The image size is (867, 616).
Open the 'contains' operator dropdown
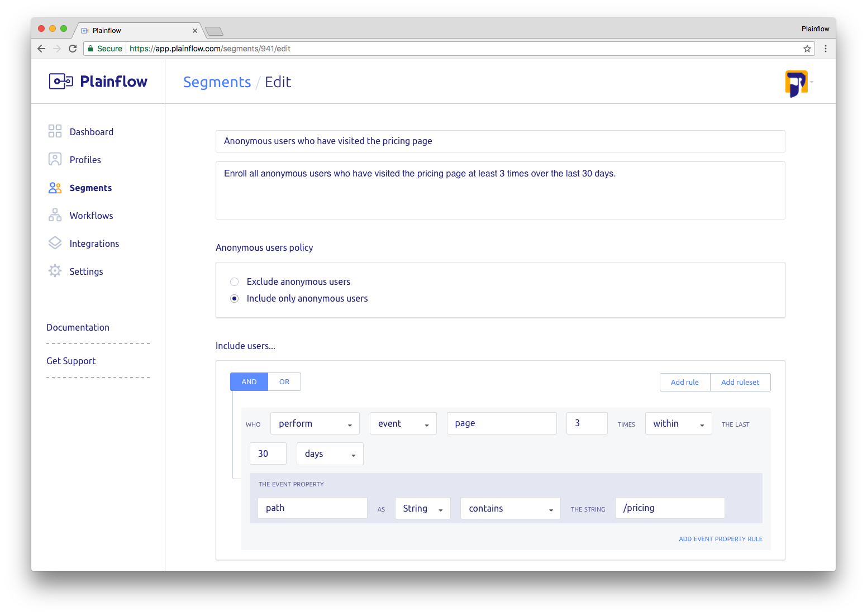click(x=511, y=508)
